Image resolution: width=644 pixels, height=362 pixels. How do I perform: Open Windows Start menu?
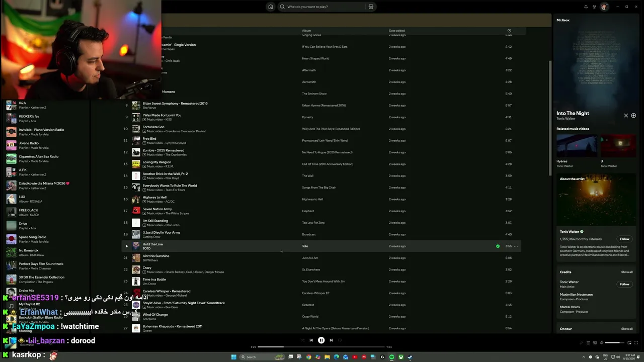click(x=233, y=357)
